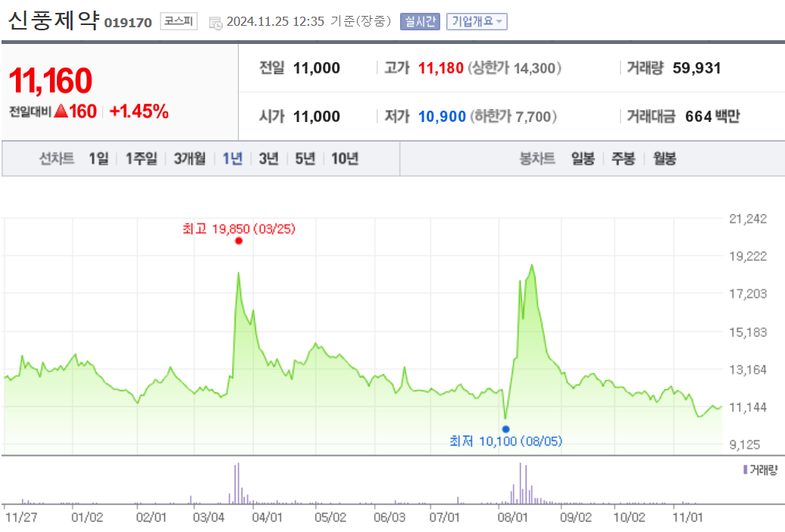
Task: Click the red up-triangle change indicator
Action: (61, 111)
